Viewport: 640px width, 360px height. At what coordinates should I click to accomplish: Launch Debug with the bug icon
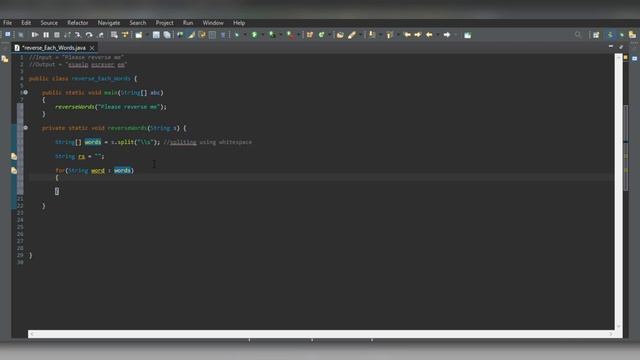click(x=237, y=35)
